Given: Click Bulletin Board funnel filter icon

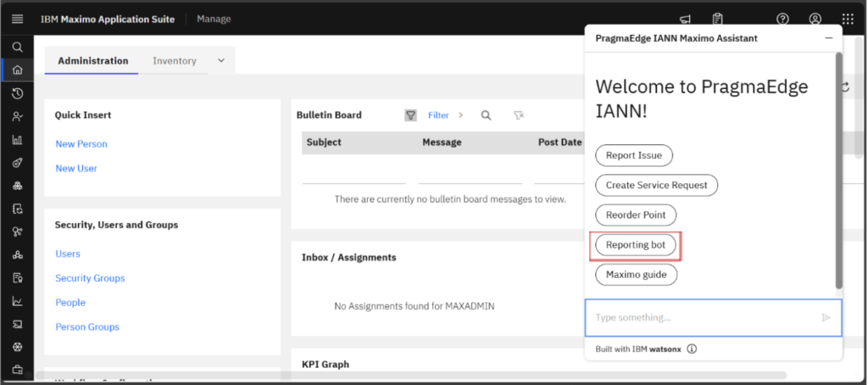Looking at the screenshot, I should (410, 115).
